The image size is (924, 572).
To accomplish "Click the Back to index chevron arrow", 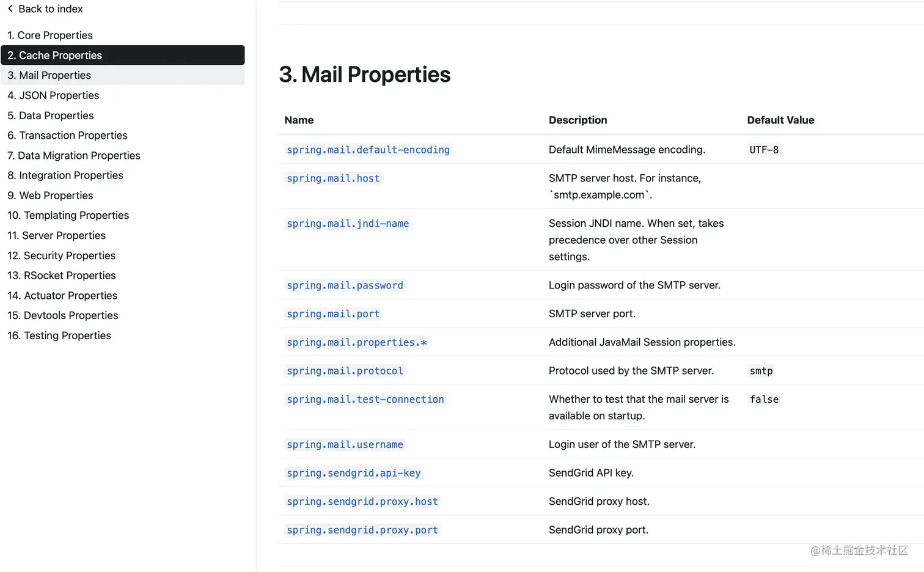I will pos(10,9).
